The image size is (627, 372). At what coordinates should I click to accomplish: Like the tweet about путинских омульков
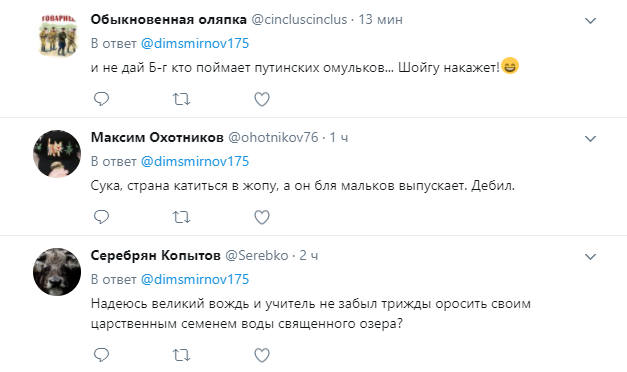pos(262,99)
